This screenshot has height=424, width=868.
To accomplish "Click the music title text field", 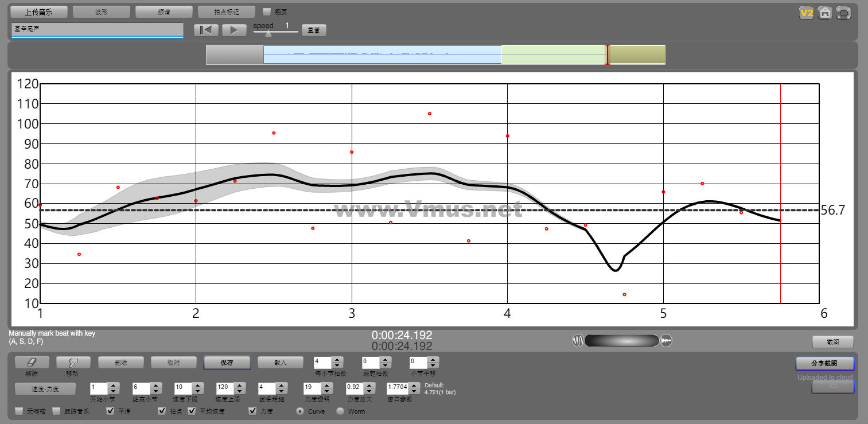I will pyautogui.click(x=97, y=29).
